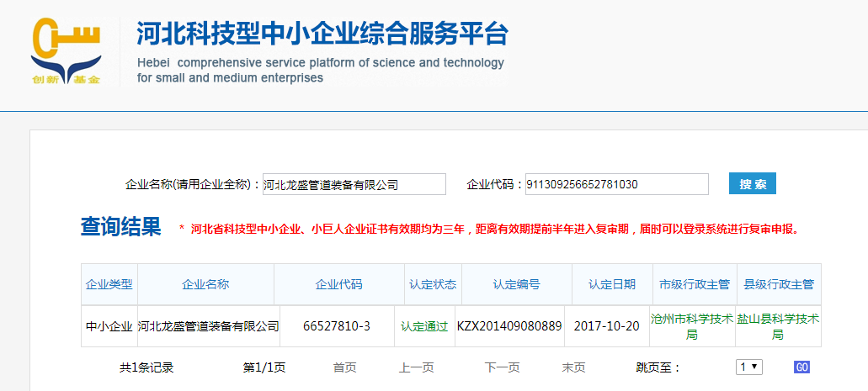Viewport: 868px width, 391px height.
Task: Click the 企业类型 column header
Action: point(109,284)
